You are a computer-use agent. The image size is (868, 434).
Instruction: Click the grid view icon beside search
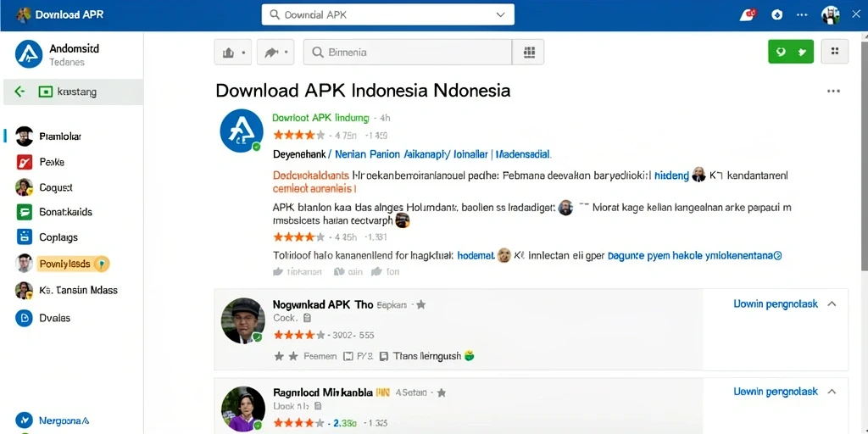click(529, 53)
